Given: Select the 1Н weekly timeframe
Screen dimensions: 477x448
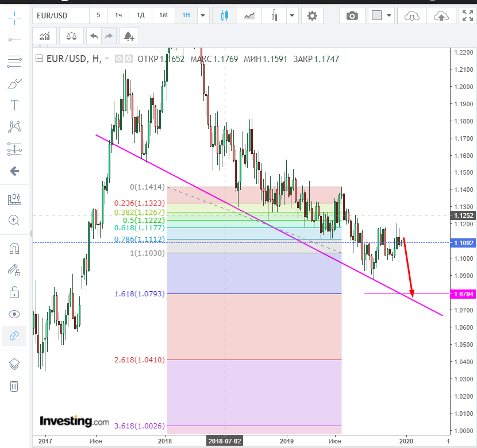Looking at the screenshot, I should (x=186, y=15).
